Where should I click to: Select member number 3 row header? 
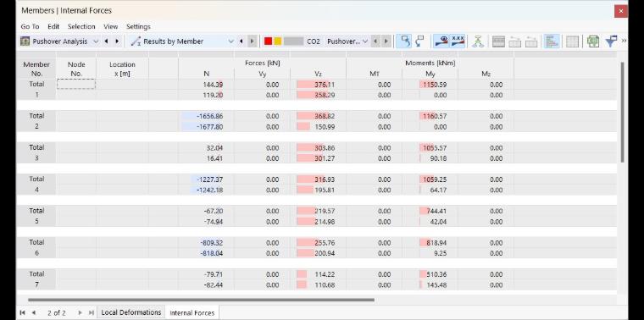point(36,158)
